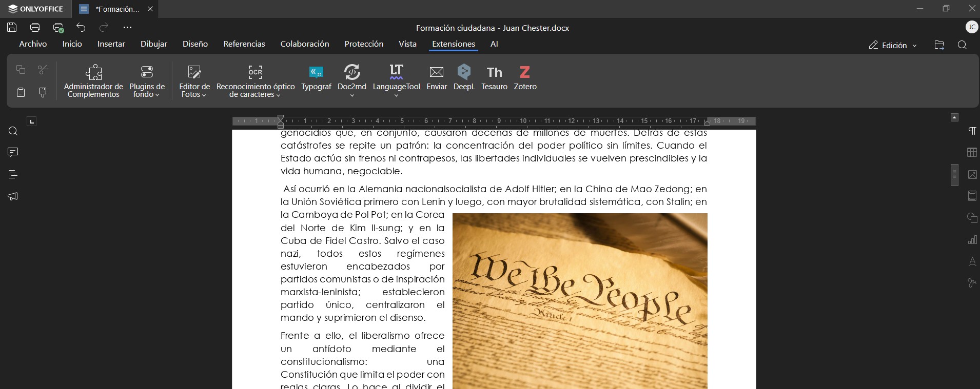Switch to the Referencias tab
This screenshot has height=389, width=980.
pos(244,44)
